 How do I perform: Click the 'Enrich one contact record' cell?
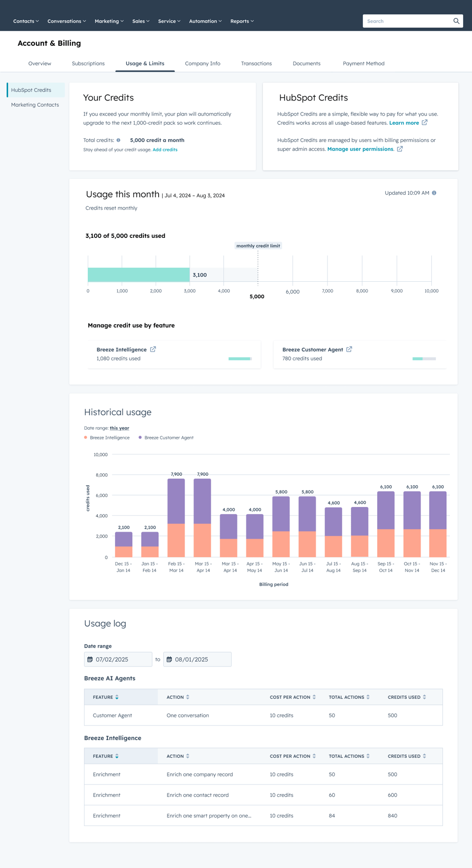[197, 795]
